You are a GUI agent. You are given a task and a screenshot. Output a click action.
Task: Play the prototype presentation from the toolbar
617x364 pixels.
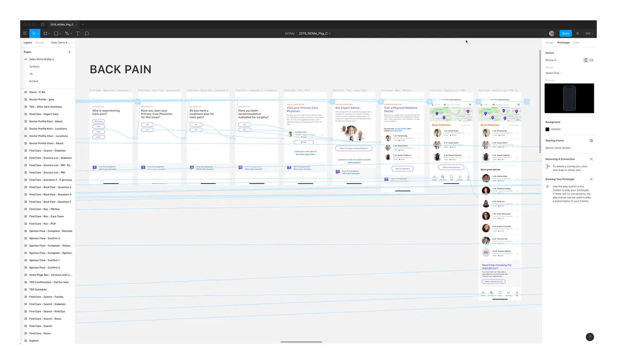(x=578, y=33)
